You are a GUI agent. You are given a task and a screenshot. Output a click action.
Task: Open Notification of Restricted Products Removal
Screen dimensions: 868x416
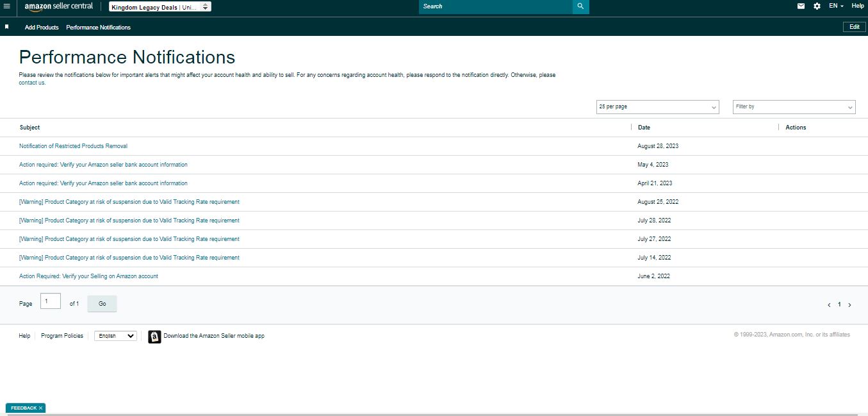click(x=73, y=146)
